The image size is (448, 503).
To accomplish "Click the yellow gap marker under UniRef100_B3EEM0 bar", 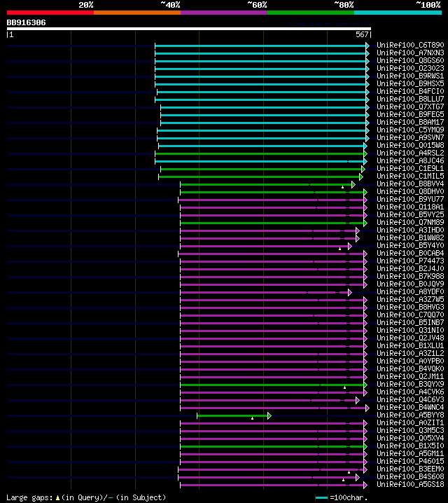I will pos(349,472).
